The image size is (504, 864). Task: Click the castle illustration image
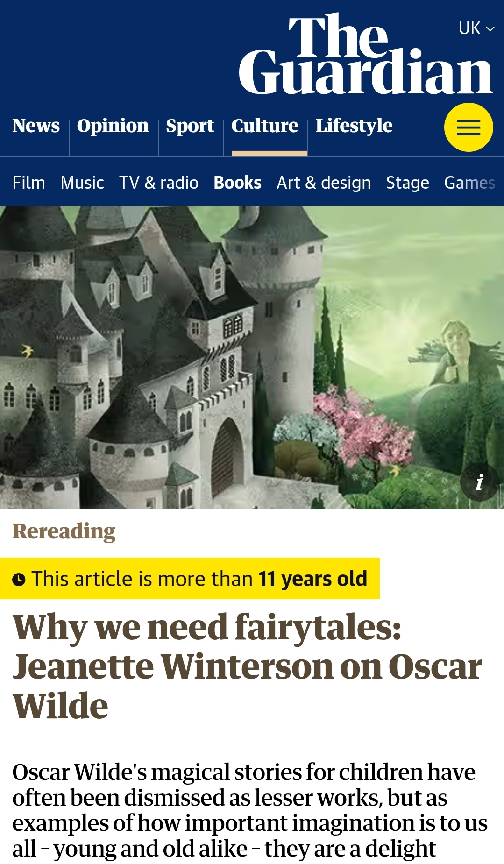(x=252, y=357)
